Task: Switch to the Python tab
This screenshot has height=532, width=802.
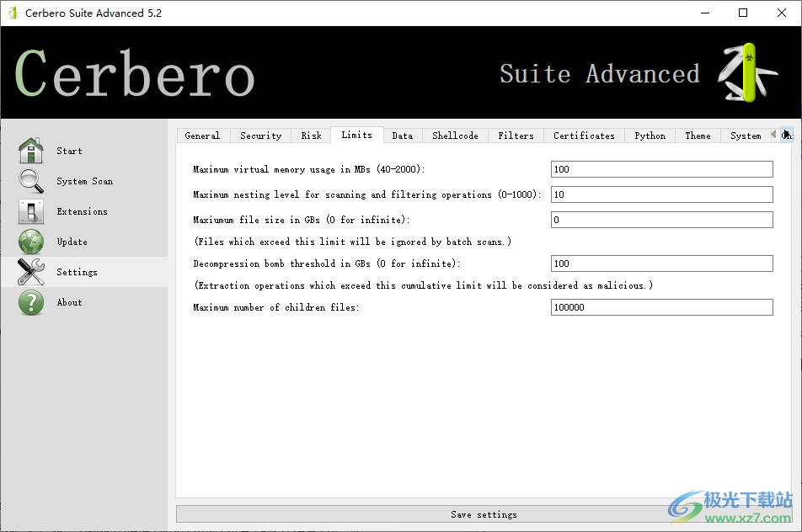Action: (650, 136)
